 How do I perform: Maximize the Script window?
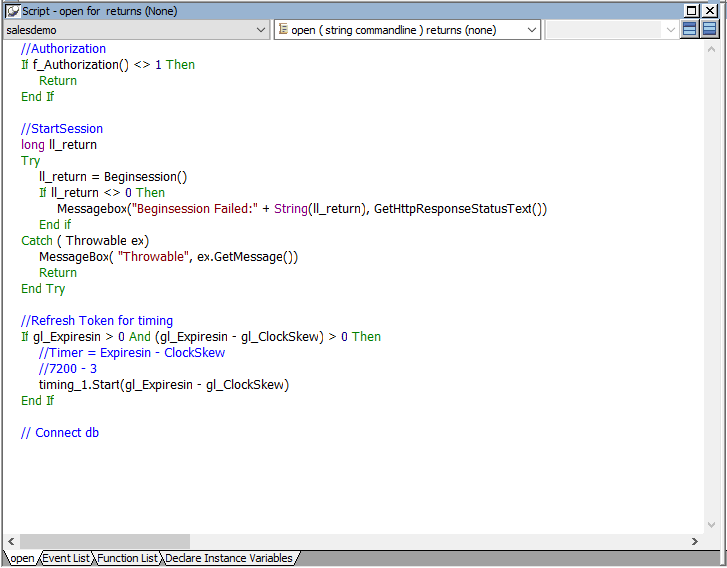693,10
